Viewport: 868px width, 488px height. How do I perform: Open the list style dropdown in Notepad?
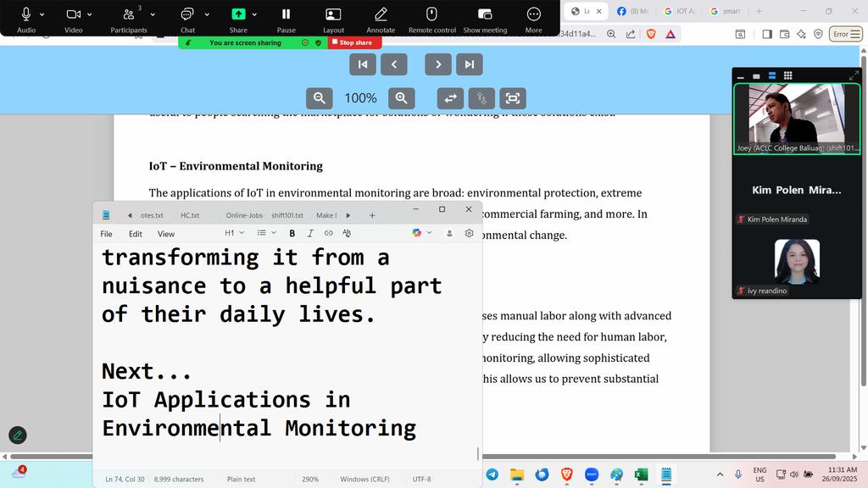click(x=266, y=233)
